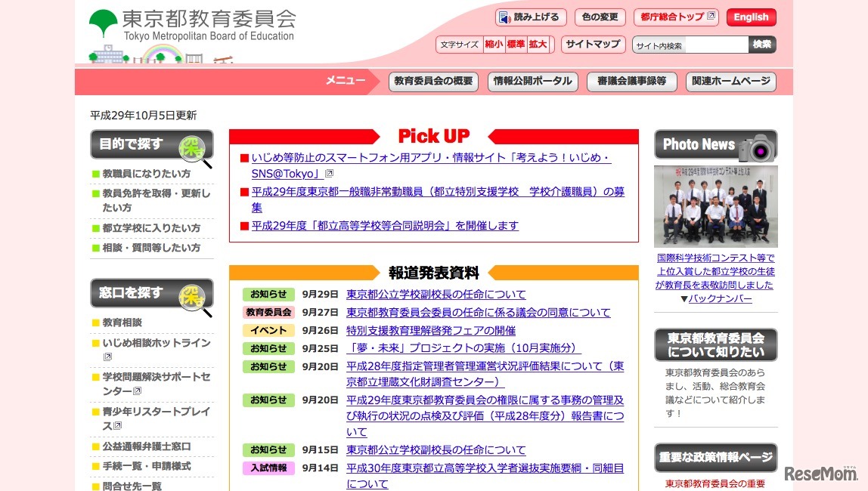
Task: Open 青少年リスタートプレイス link
Action: pos(156,418)
